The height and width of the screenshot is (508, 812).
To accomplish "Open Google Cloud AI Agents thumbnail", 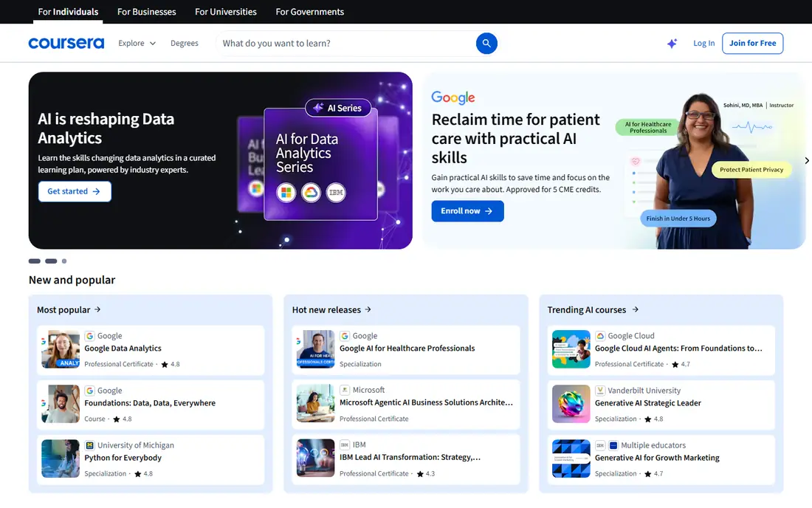I will [x=571, y=349].
